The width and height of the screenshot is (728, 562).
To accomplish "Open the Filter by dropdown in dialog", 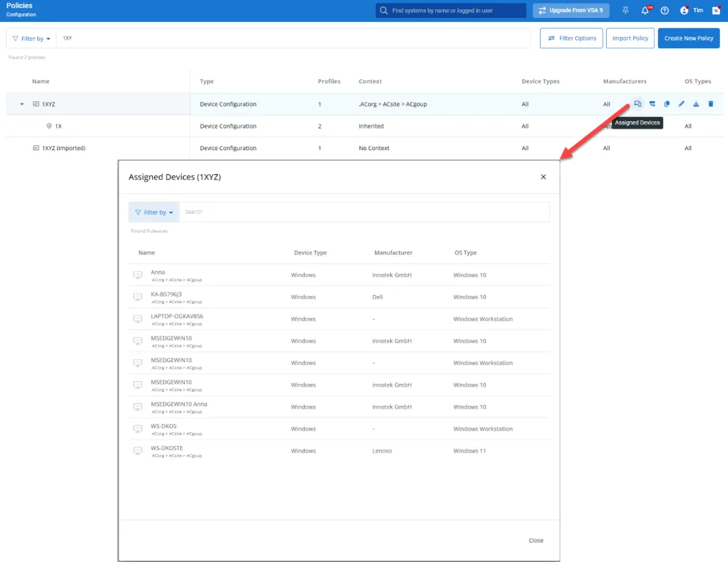I will click(154, 212).
